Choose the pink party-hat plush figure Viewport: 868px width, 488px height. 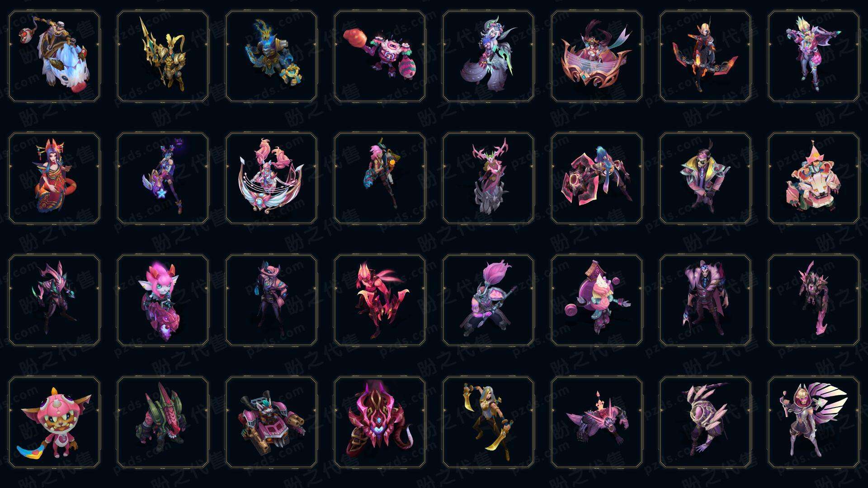[x=814, y=178]
